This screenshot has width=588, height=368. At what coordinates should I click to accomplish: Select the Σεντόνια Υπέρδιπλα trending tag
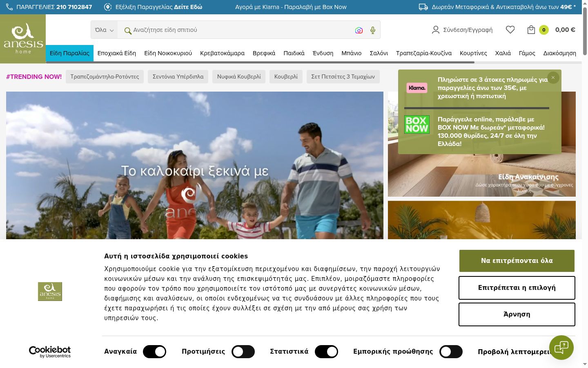[178, 76]
